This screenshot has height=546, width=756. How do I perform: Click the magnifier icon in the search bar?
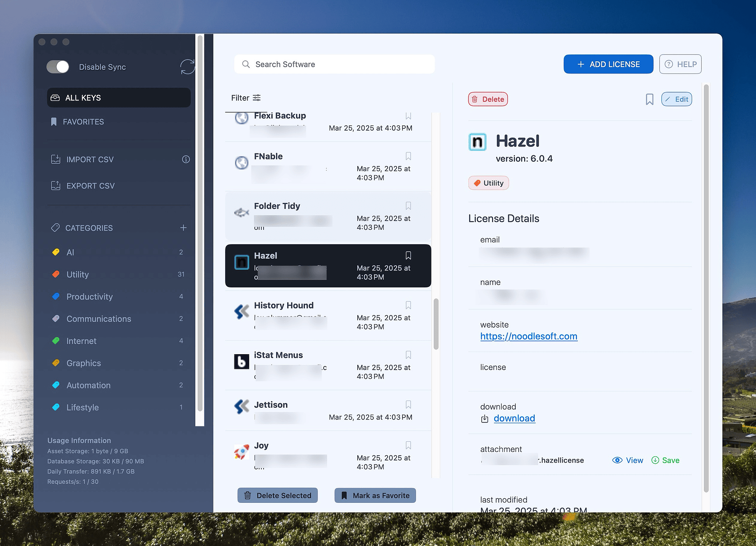pos(246,64)
